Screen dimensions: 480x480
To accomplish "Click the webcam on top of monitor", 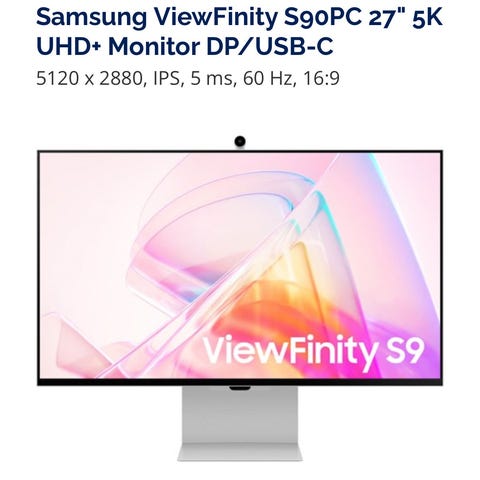I will pyautogui.click(x=240, y=141).
